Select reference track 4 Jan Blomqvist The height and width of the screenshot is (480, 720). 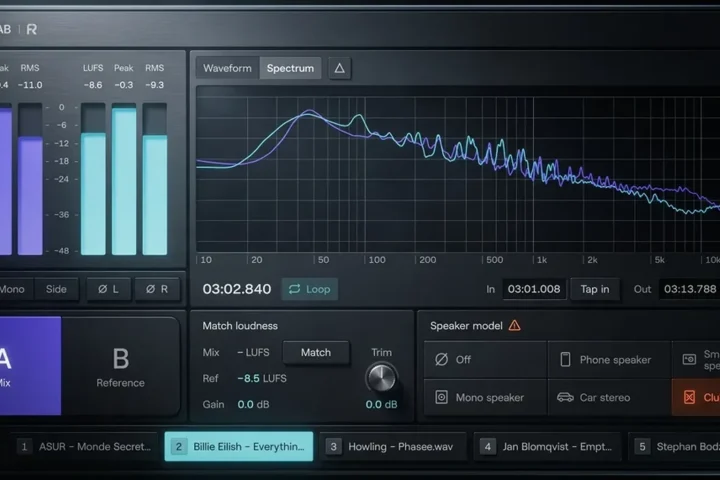tap(547, 446)
